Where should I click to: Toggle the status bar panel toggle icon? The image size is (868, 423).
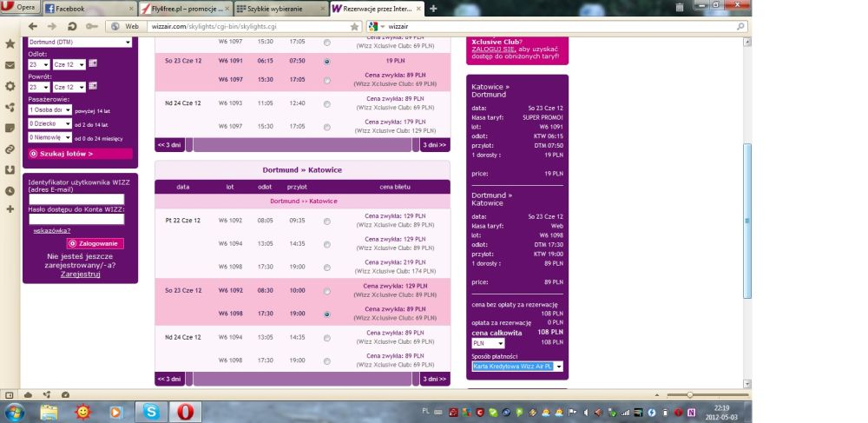[10, 394]
